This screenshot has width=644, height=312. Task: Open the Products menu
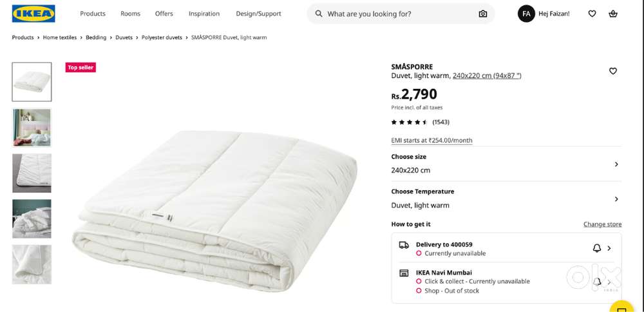(x=93, y=14)
